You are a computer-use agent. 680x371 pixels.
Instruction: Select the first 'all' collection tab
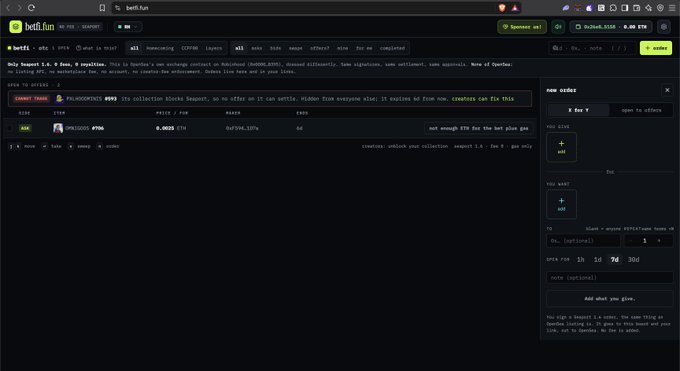tap(134, 48)
